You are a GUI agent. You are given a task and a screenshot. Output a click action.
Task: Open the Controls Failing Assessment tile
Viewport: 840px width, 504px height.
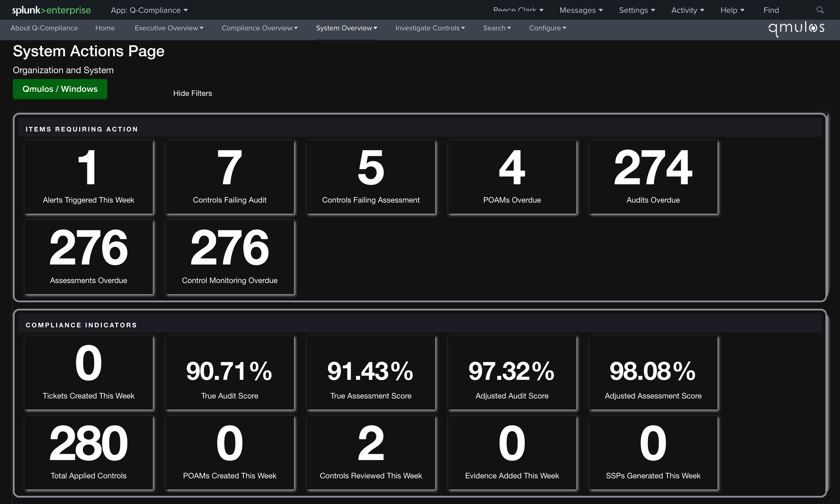[x=371, y=177]
